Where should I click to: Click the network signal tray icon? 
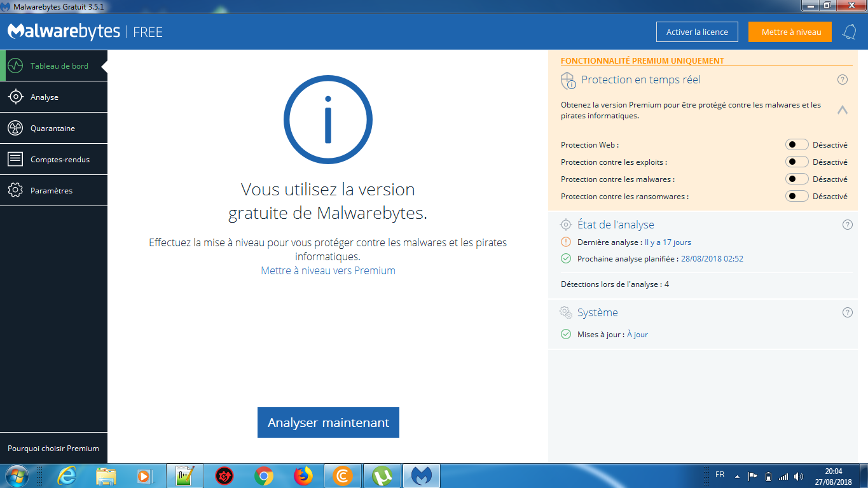783,476
